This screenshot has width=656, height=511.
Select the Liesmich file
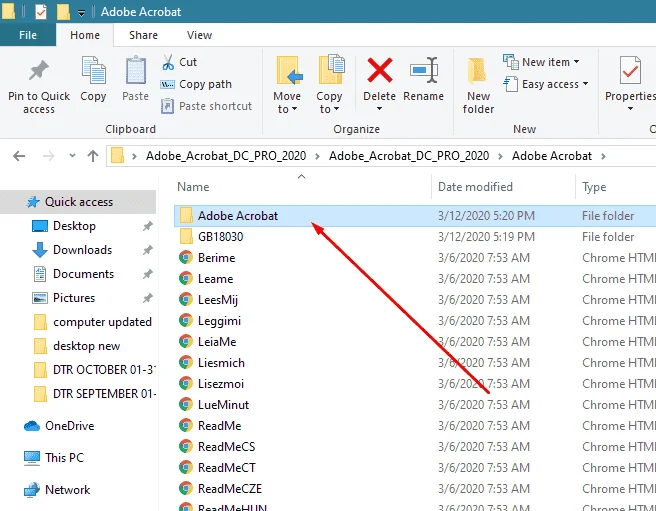click(x=221, y=363)
